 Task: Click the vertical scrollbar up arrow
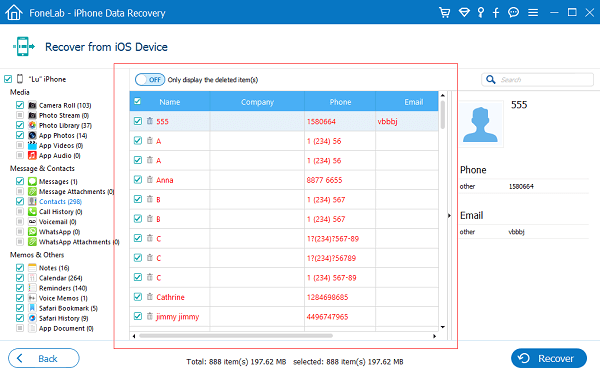point(443,95)
